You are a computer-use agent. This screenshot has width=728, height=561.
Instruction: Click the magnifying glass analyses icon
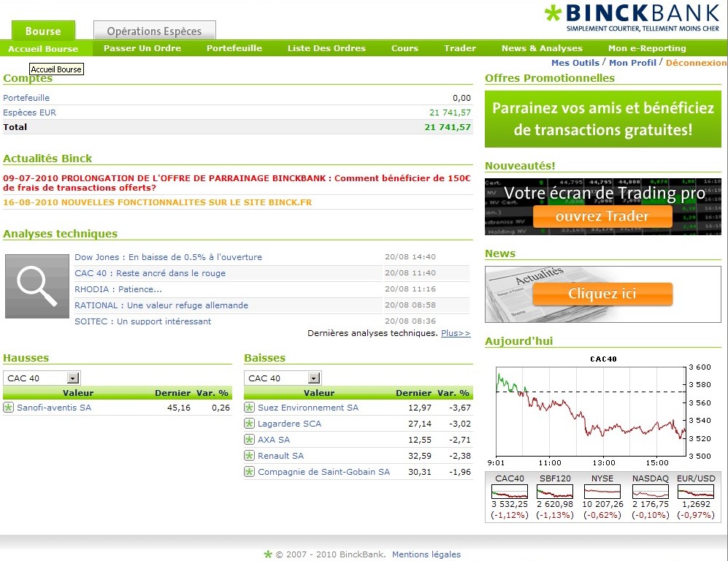pos(37,286)
